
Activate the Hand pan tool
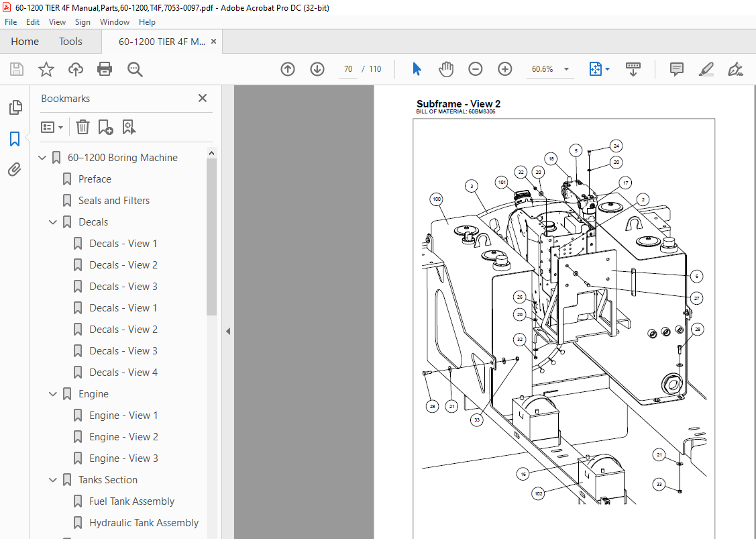[x=446, y=69]
